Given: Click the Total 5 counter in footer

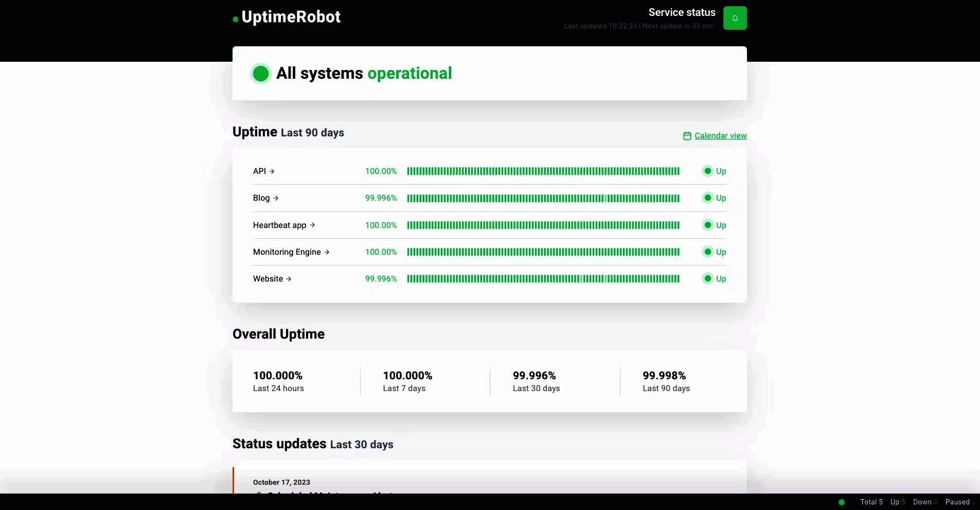Looking at the screenshot, I should click(x=871, y=502).
